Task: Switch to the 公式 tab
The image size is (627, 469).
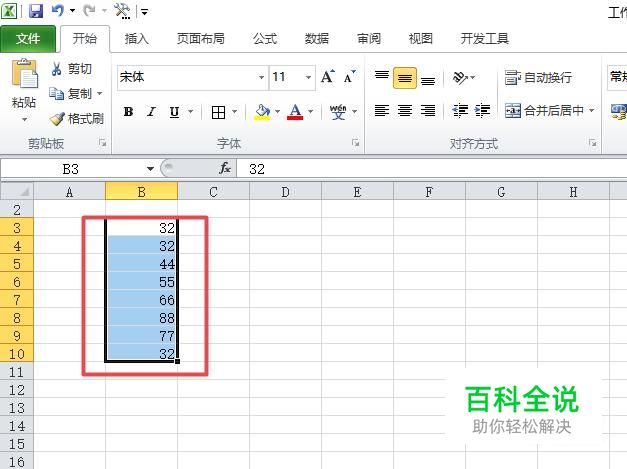Action: click(x=265, y=39)
